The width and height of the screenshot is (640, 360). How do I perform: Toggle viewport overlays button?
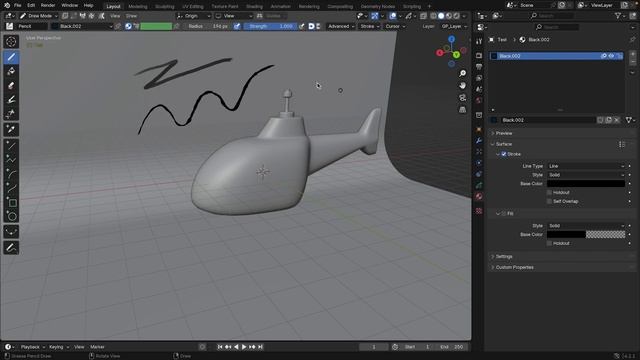click(392, 16)
